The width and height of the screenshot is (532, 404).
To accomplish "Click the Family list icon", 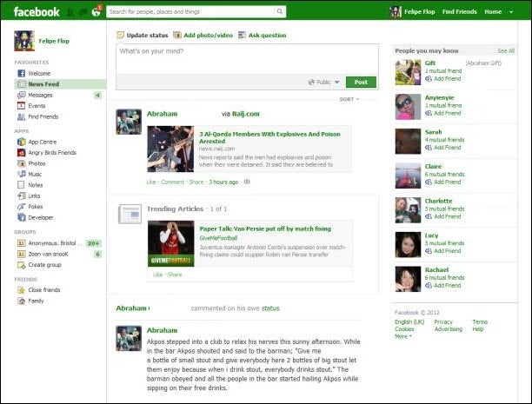I will coord(22,301).
